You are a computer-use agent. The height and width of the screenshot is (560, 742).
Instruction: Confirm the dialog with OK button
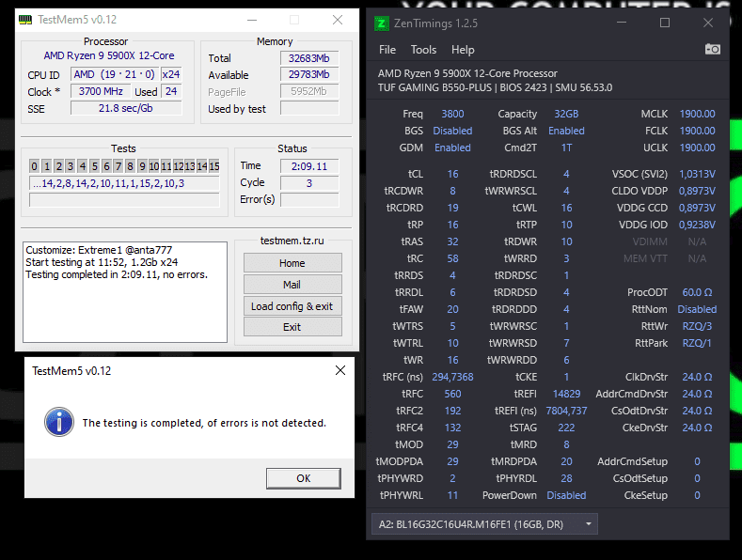coord(304,478)
